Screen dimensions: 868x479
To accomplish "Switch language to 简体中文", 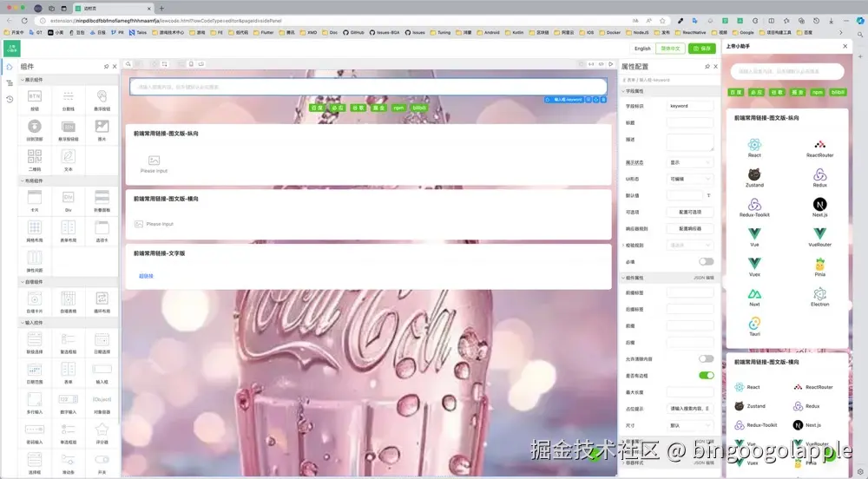I will (x=670, y=49).
